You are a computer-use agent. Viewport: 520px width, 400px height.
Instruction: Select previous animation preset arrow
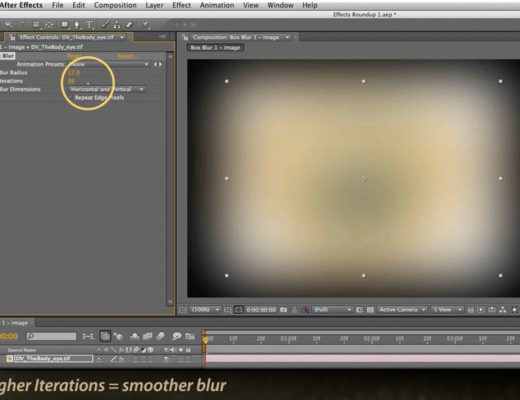click(x=155, y=64)
